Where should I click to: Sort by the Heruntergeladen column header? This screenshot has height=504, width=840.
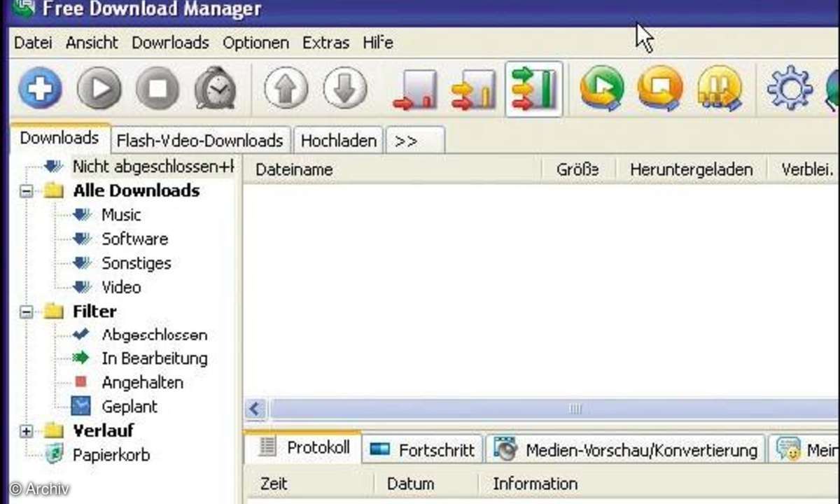coord(691,169)
